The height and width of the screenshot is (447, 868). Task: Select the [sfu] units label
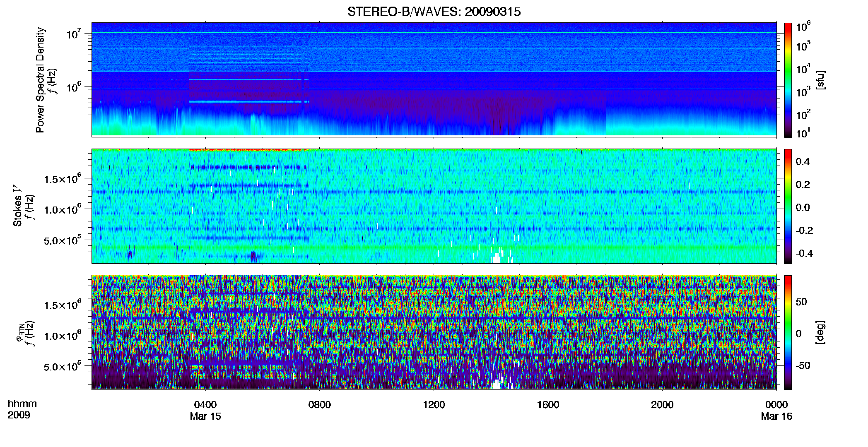pyautogui.click(x=821, y=80)
